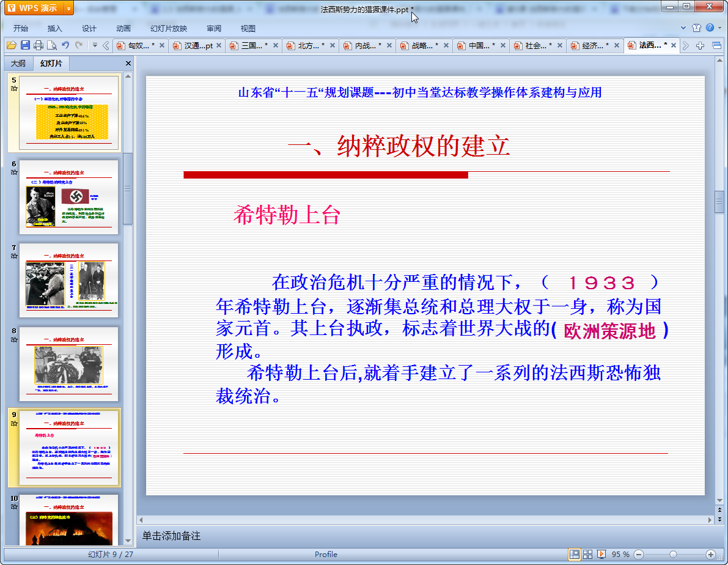Click the thumbnail panel scroll-down arrow
728x565 pixels.
click(128, 541)
